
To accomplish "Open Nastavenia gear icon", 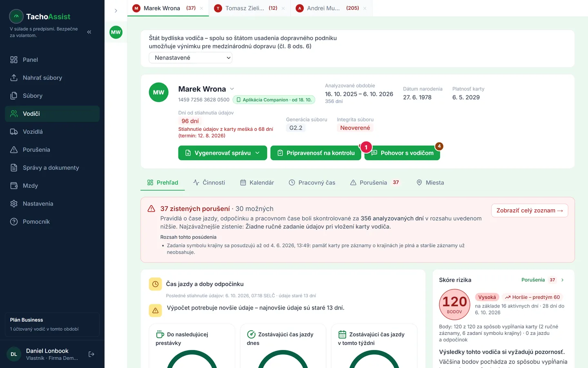I will tap(14, 204).
